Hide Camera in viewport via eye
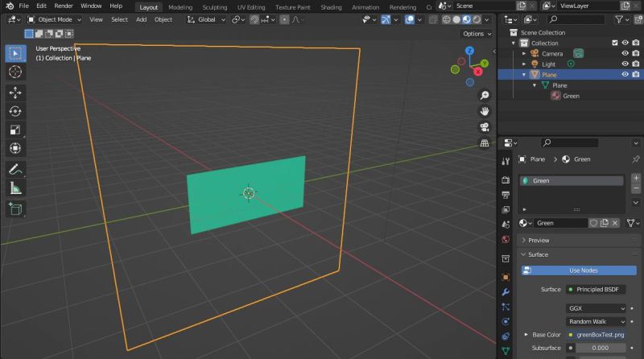This screenshot has width=644, height=359. click(625, 53)
